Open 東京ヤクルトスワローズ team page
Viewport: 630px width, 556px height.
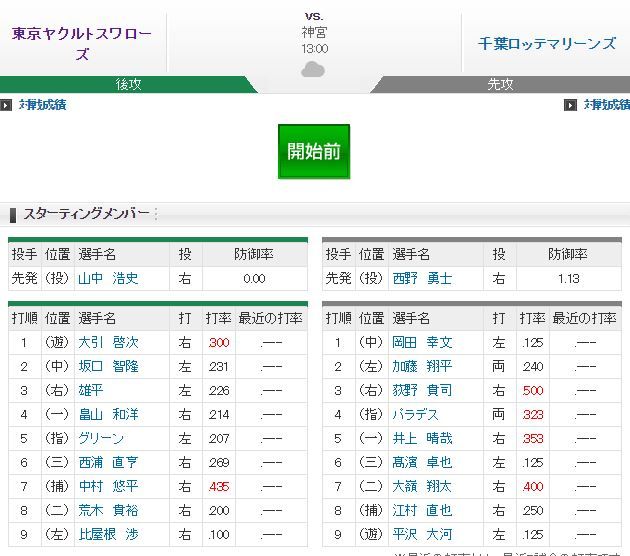82,43
